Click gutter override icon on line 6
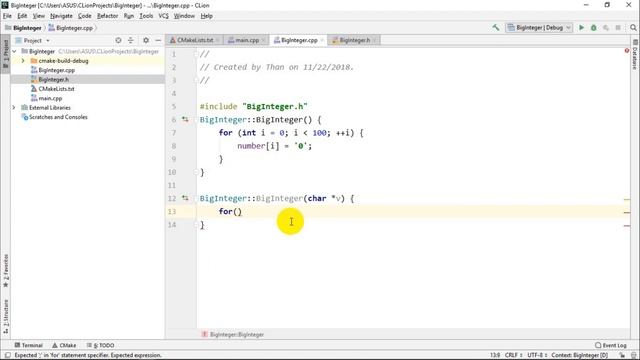This screenshot has width=640, height=360. pos(185,120)
